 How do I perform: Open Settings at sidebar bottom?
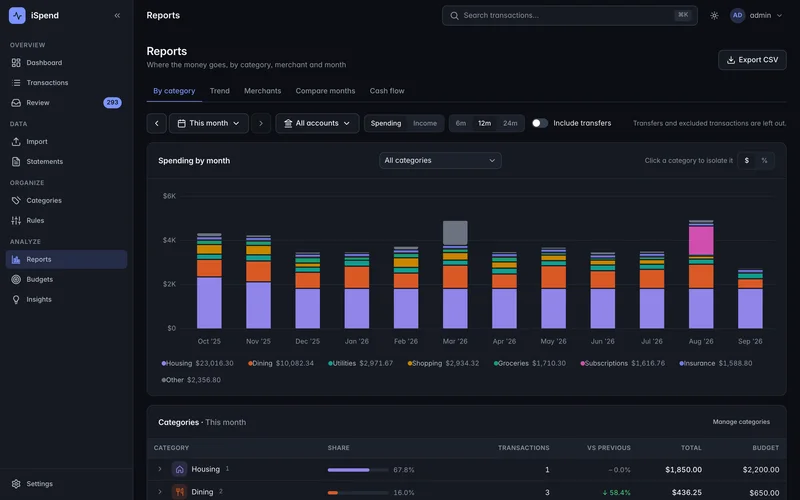click(x=66, y=484)
